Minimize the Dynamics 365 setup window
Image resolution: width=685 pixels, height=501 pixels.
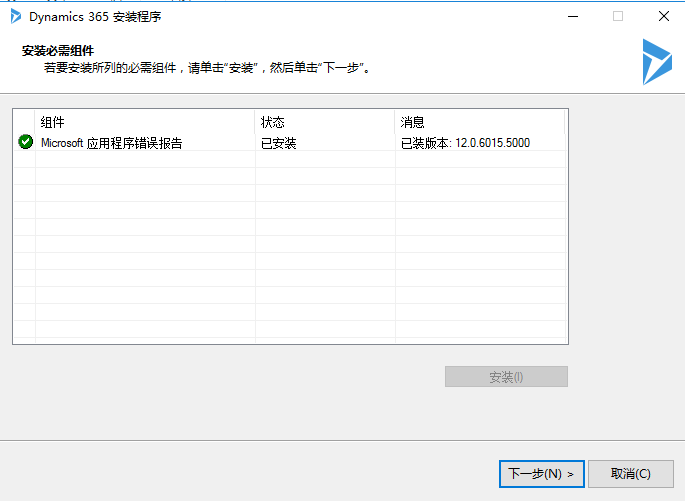(x=573, y=17)
